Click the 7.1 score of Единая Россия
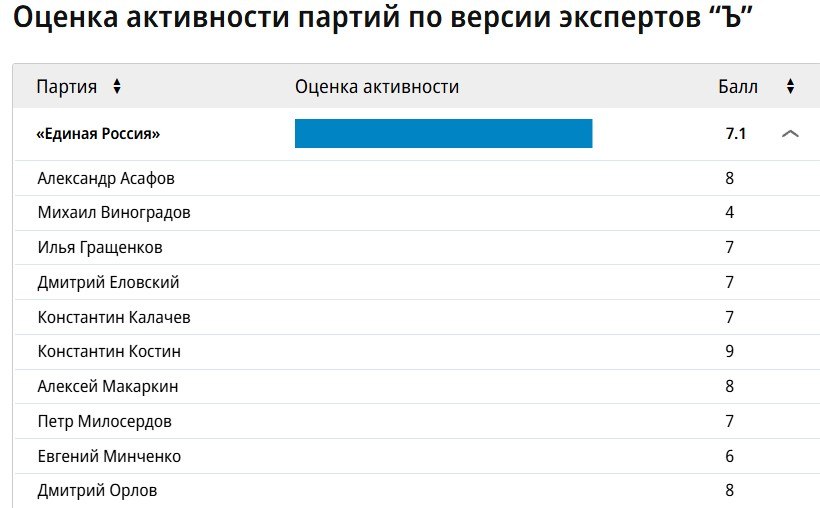 coord(735,134)
